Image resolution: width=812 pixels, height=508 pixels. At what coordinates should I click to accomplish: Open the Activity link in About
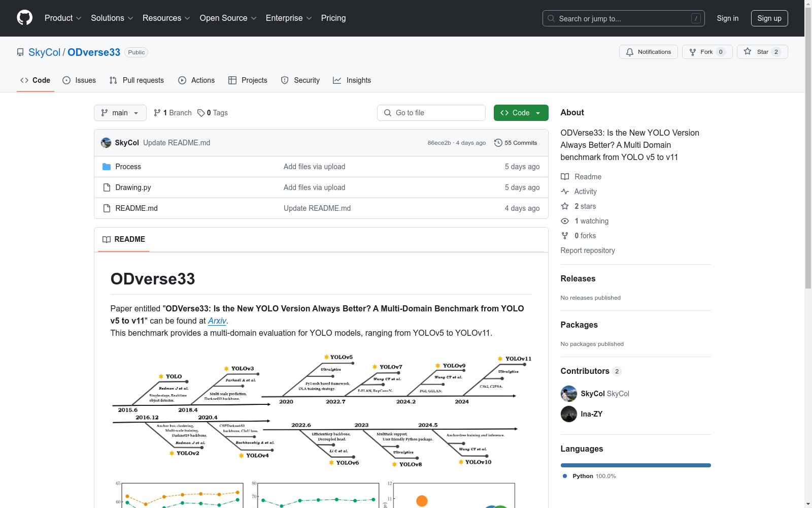[579, 192]
